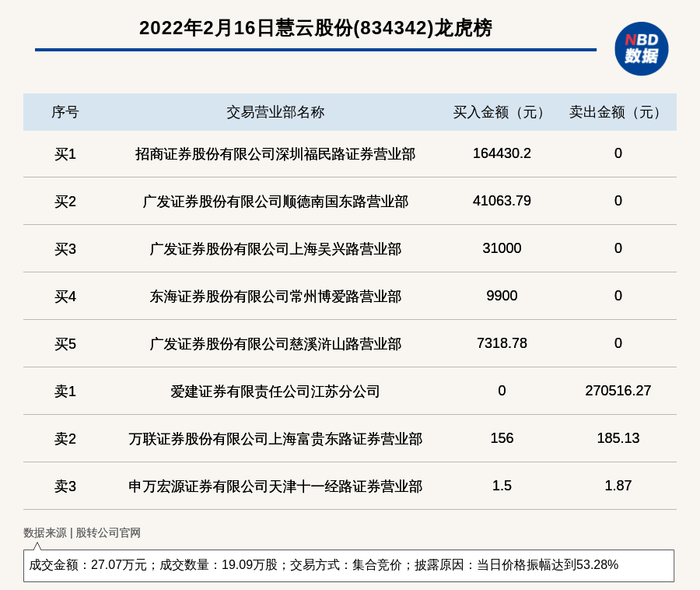Click the sell amount 270516.27 cell
This screenshot has height=590, width=700.
click(618, 391)
